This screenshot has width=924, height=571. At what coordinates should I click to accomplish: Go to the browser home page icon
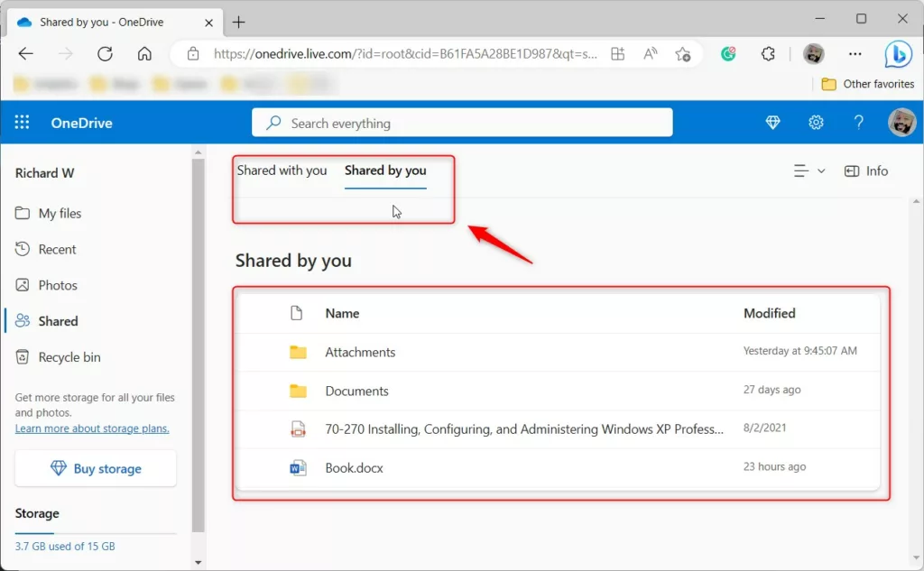144,53
